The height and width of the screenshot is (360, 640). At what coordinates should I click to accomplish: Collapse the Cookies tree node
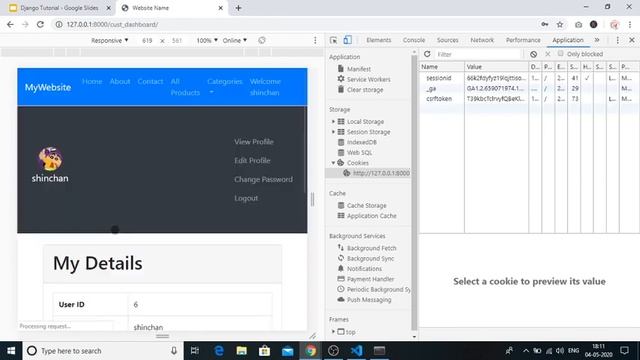pyautogui.click(x=333, y=162)
